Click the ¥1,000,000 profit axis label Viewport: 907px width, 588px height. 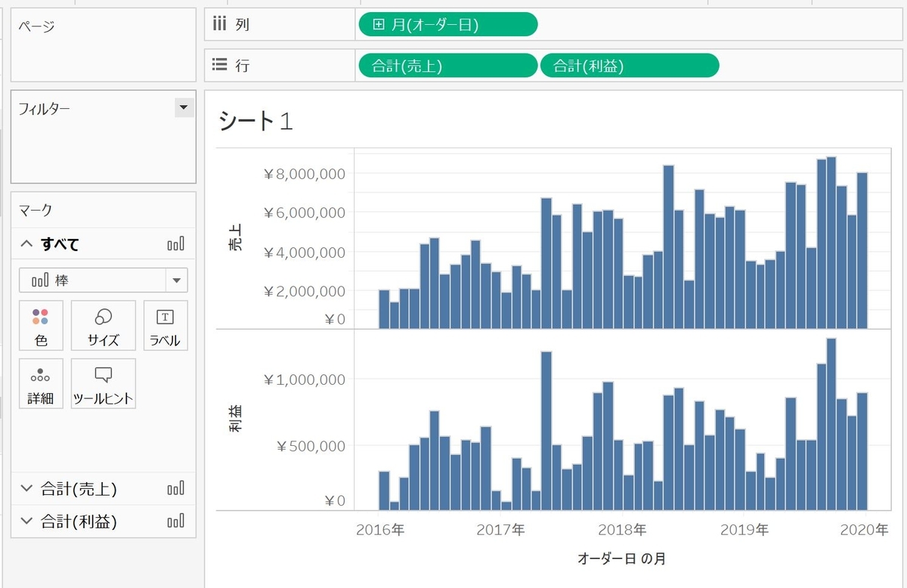coord(304,379)
